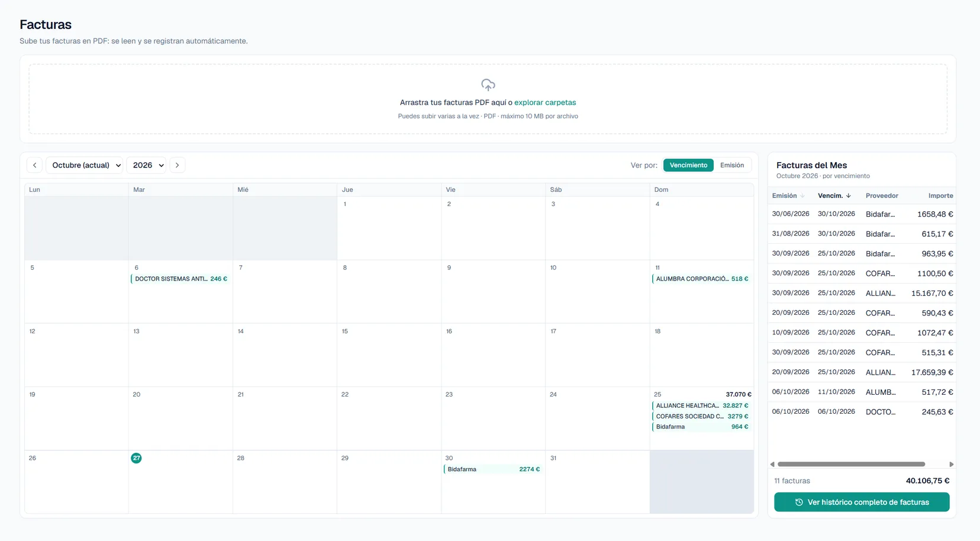Select day 15 in the calendar

pos(389,355)
